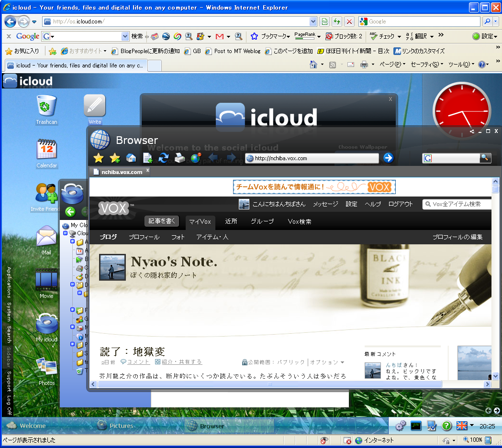Image resolution: width=502 pixels, height=448 pixels.
Task: Click the Add Favorite star-plus icon
Action: click(115, 158)
